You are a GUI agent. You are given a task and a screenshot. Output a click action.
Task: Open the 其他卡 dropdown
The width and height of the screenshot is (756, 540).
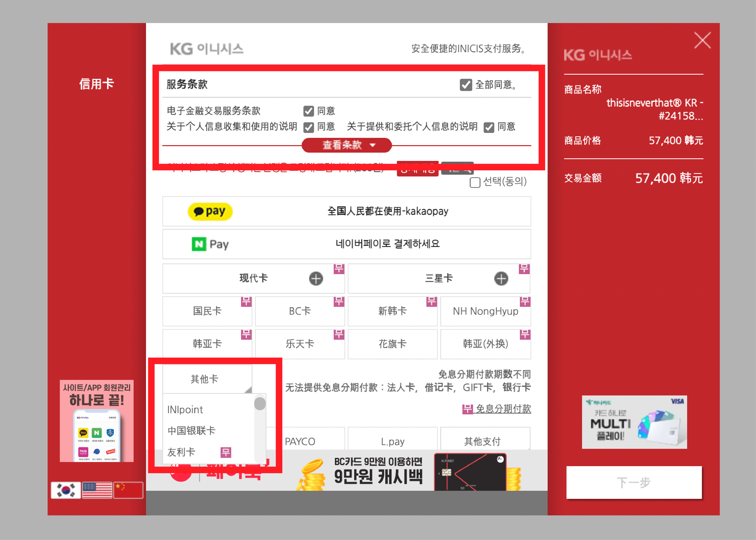click(x=207, y=379)
